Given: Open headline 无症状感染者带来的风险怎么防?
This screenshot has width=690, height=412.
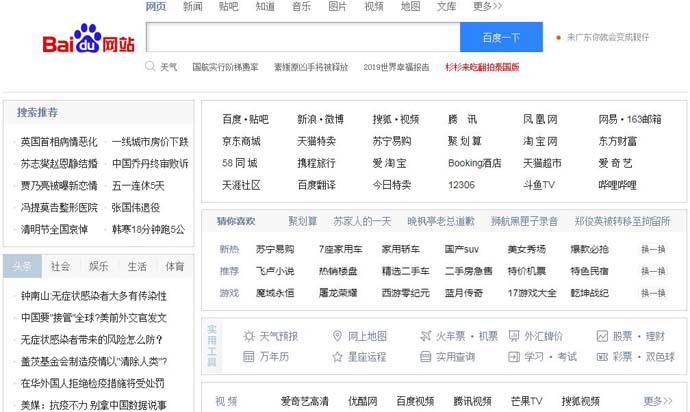Looking at the screenshot, I should [x=92, y=340].
